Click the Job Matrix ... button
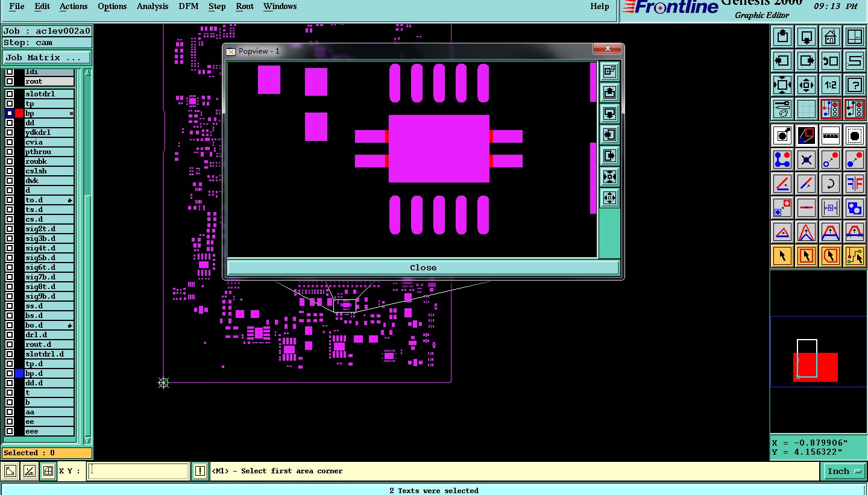868x495 pixels. click(x=48, y=57)
